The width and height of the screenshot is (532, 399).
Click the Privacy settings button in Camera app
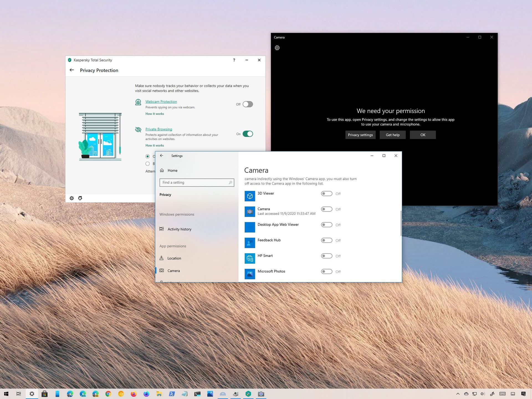(360, 135)
